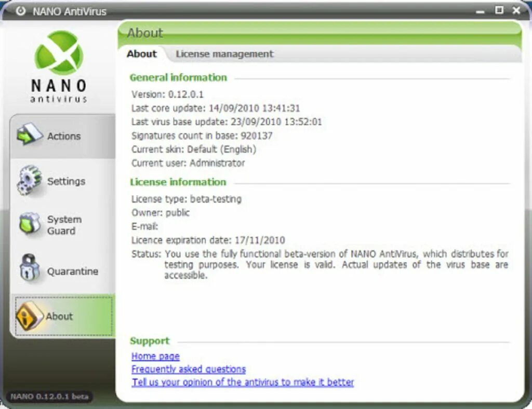Click License type: beta-testing line
The image size is (532, 409).
tap(187, 199)
